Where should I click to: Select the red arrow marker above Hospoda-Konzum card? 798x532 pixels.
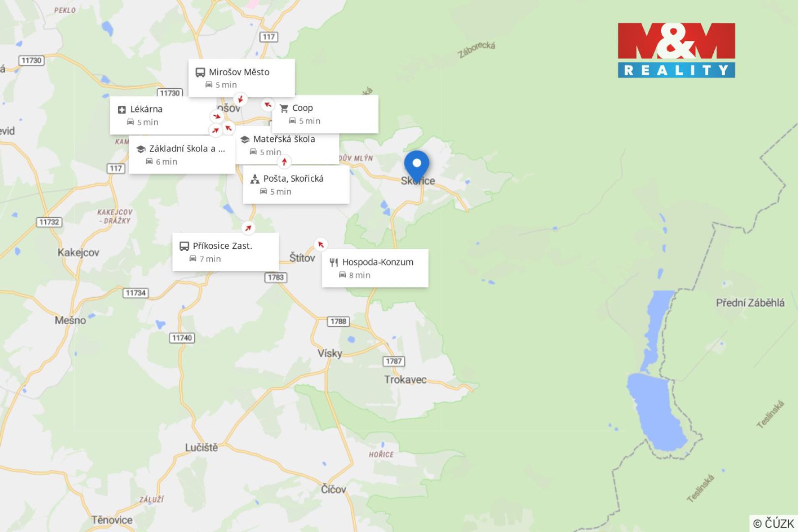coord(321,244)
